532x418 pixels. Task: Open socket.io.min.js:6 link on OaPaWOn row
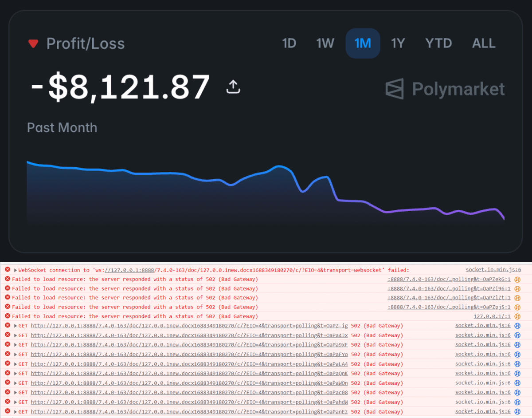483,383
